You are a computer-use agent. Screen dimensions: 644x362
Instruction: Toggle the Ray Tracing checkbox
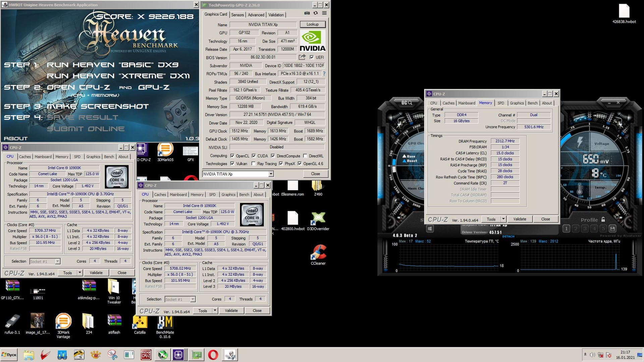tap(253, 164)
